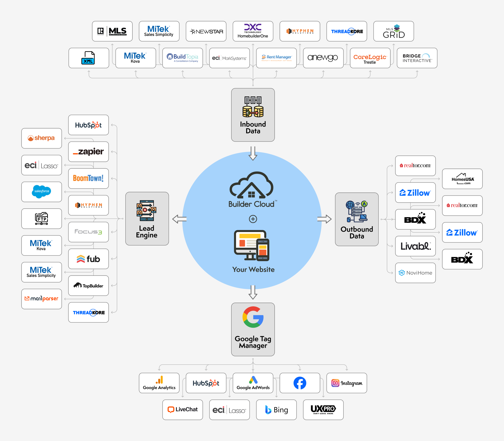The height and width of the screenshot is (441, 504).
Task: Click the Rent Manager card
Action: click(276, 58)
